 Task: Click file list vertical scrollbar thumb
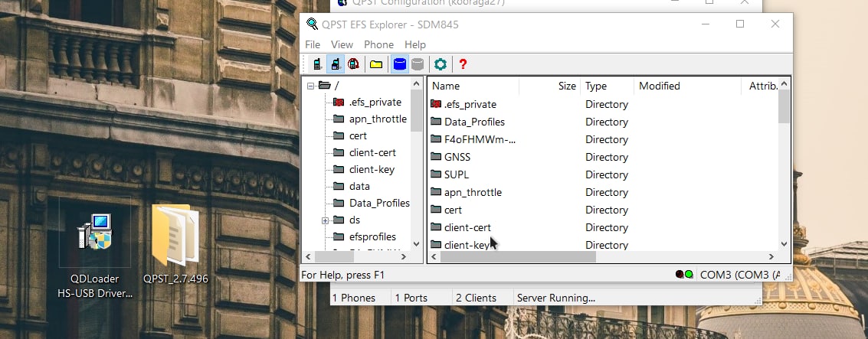pyautogui.click(x=784, y=106)
